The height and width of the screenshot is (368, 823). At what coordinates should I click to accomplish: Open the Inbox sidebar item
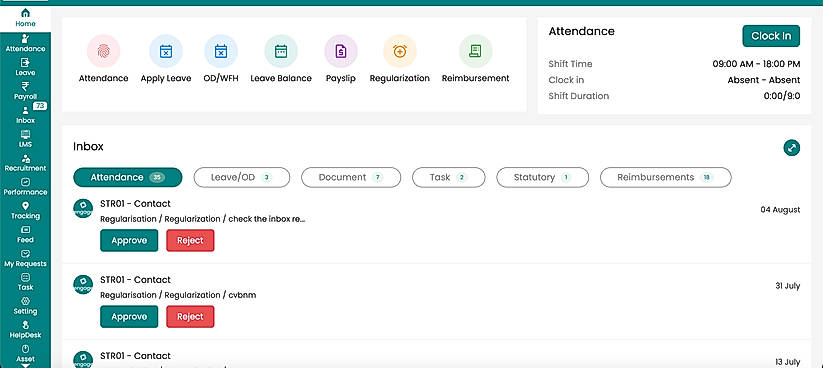click(25, 115)
